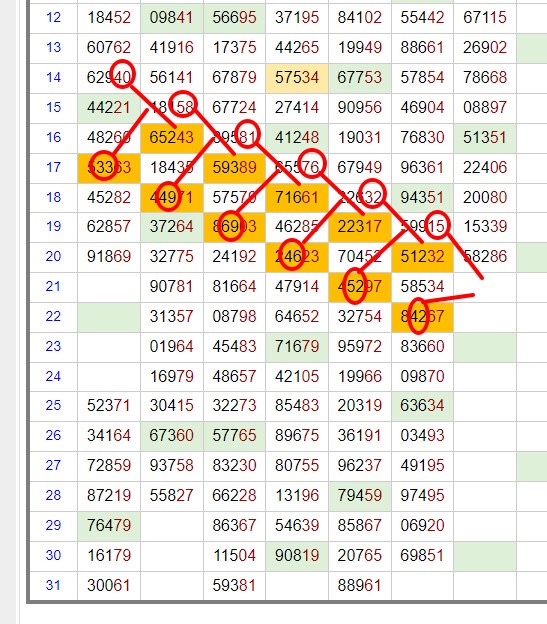Click row number 12 link
547x624 pixels.
[53, 18]
